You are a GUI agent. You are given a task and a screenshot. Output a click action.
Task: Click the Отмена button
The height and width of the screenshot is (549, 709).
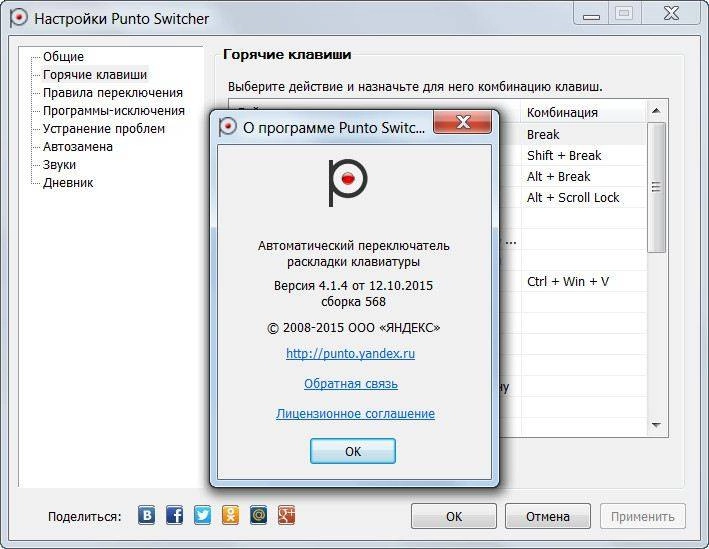pyautogui.click(x=548, y=516)
